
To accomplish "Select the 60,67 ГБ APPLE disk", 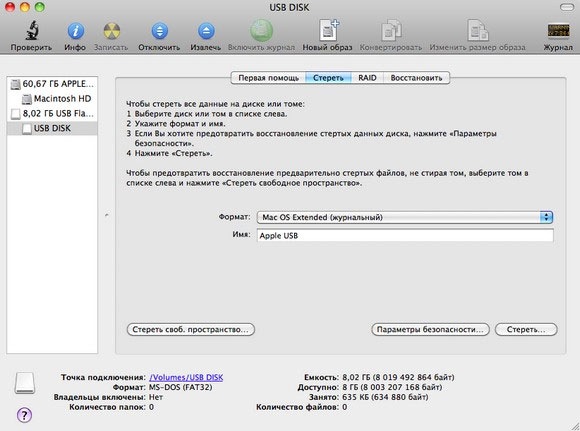I will pyautogui.click(x=52, y=84).
